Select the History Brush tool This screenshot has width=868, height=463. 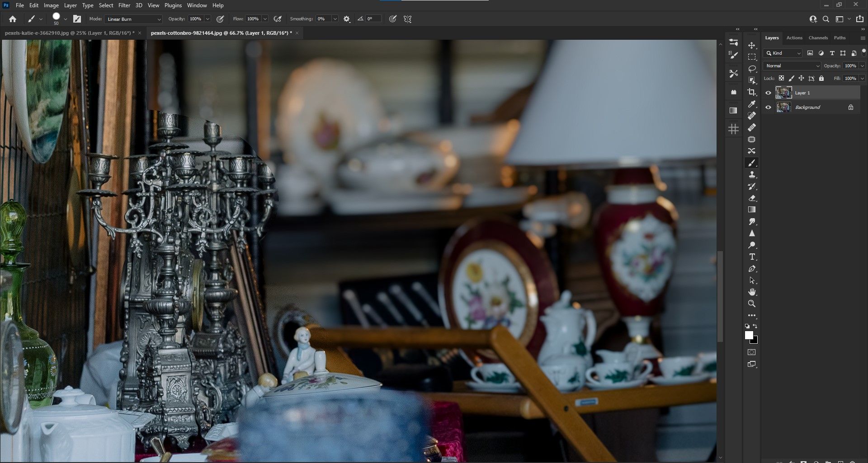coord(752,187)
